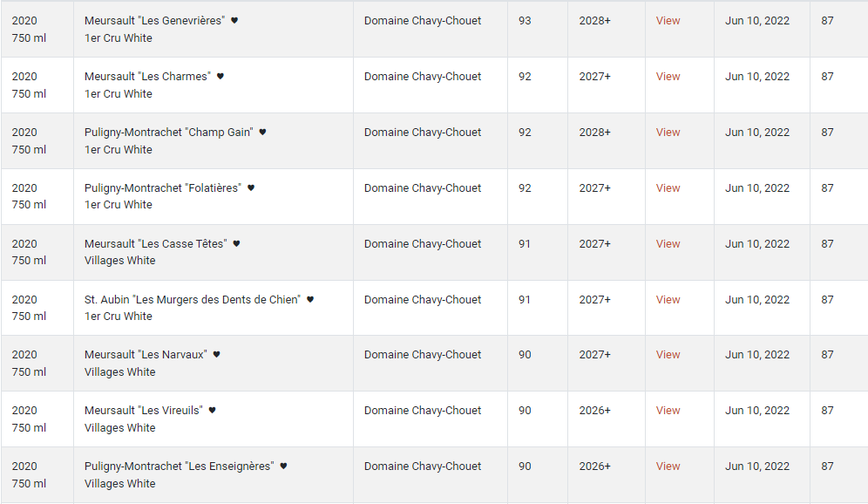Open View for St. Aubin Murgers row

(x=668, y=300)
